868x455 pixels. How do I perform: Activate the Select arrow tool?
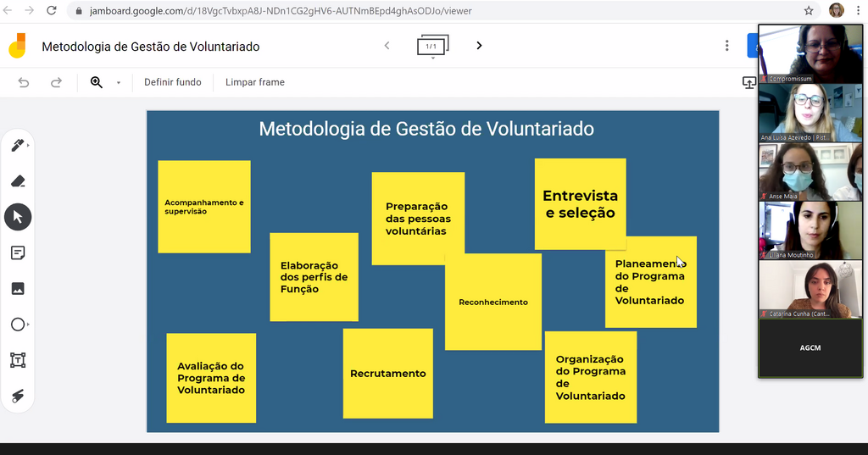point(18,217)
